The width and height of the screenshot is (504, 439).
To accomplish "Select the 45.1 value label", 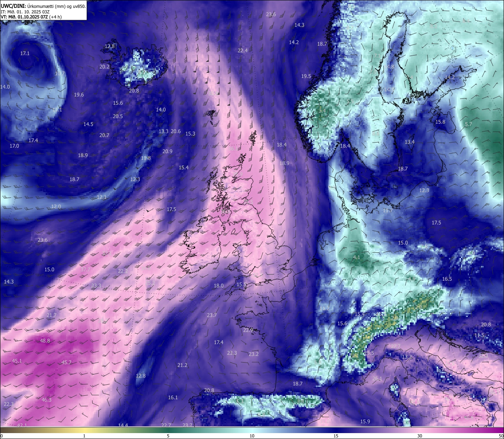I will (x=17, y=361).
